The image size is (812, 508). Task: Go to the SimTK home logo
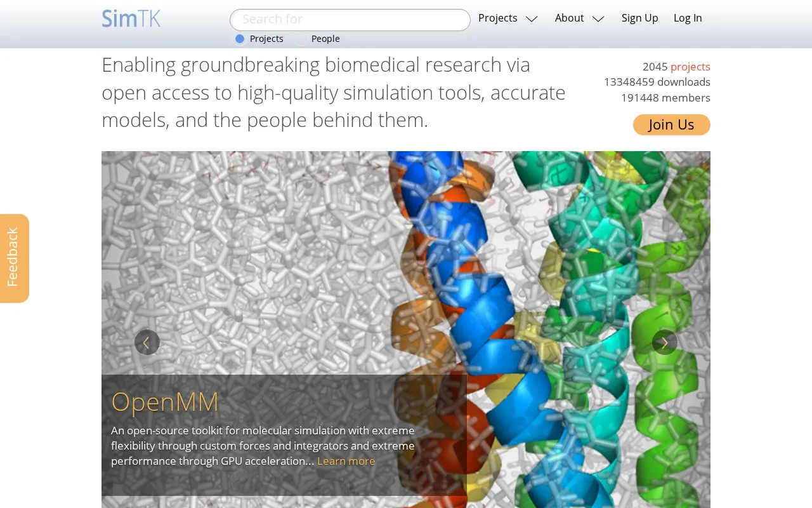coord(131,18)
